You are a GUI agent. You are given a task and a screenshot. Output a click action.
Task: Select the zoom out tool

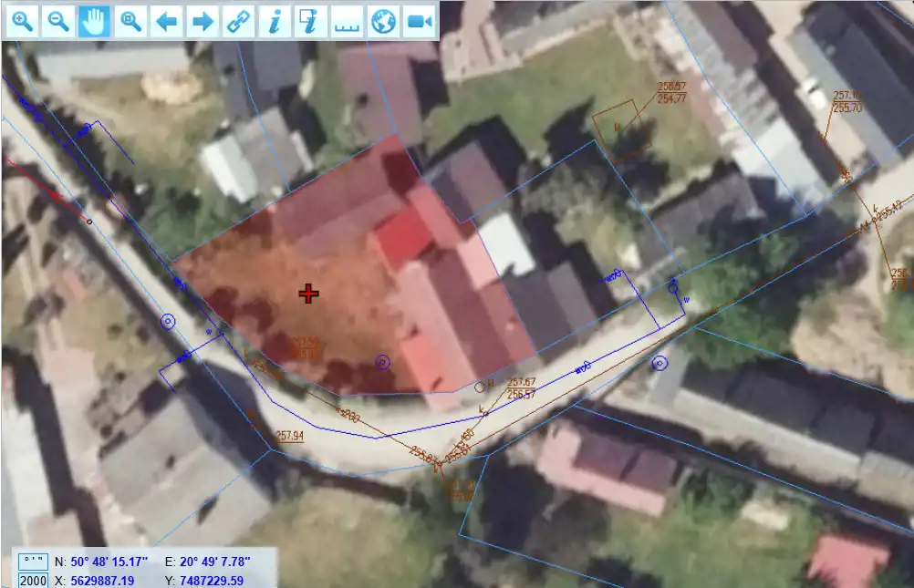click(58, 22)
